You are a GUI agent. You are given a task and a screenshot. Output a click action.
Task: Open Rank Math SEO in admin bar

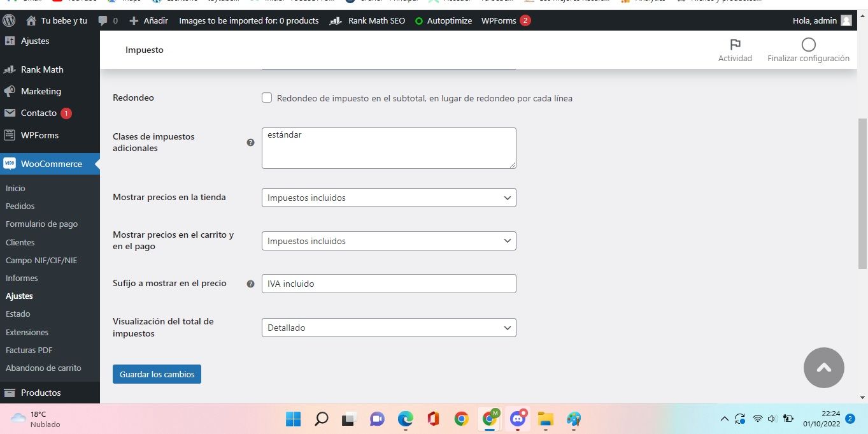(367, 20)
